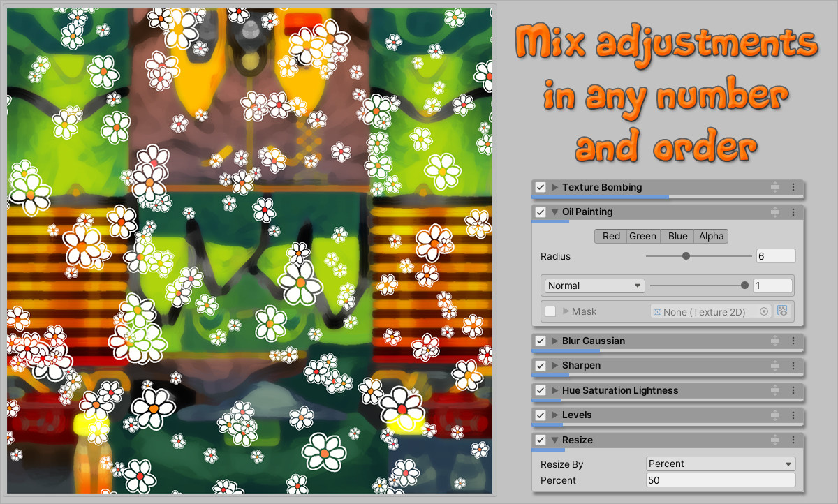Click the Radius label
The height and width of the screenshot is (504, 838).
coord(556,256)
